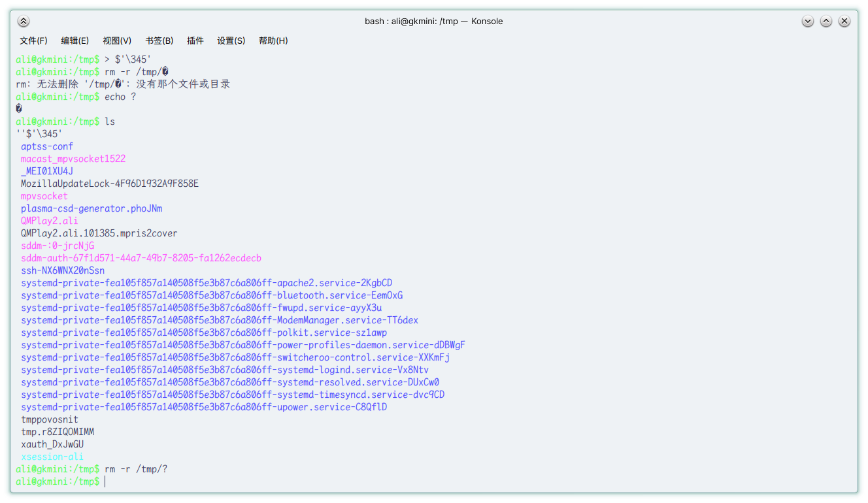Click the systemd-private systemd-timesyncd.service entry
868x503 pixels.
click(233, 395)
